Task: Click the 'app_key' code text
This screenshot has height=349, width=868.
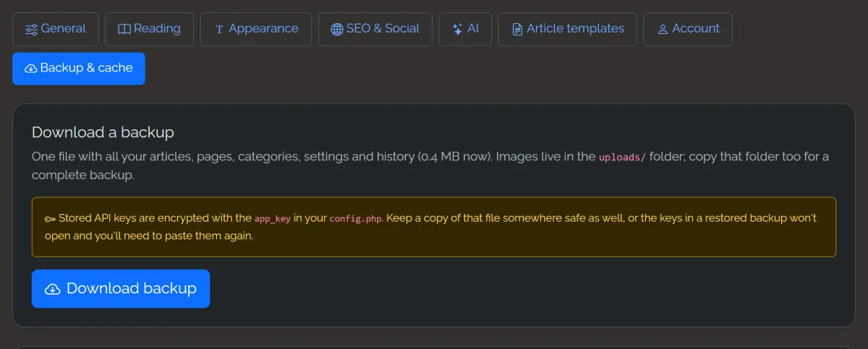Action: 273,218
